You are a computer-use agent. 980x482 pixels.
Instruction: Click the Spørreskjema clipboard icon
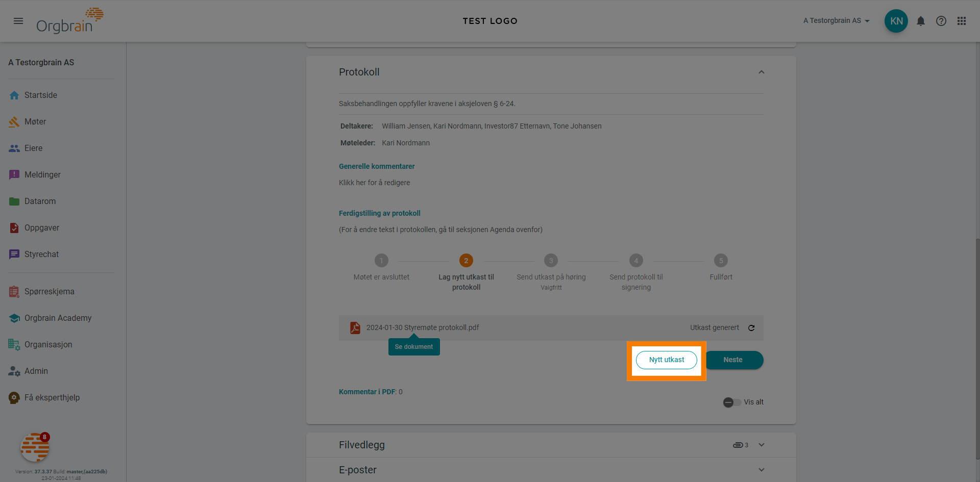click(x=14, y=292)
